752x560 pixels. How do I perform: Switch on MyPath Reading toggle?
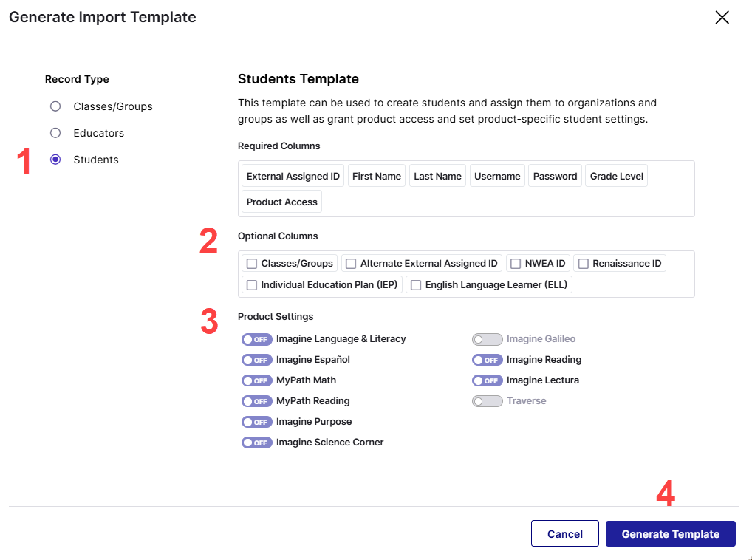(256, 401)
